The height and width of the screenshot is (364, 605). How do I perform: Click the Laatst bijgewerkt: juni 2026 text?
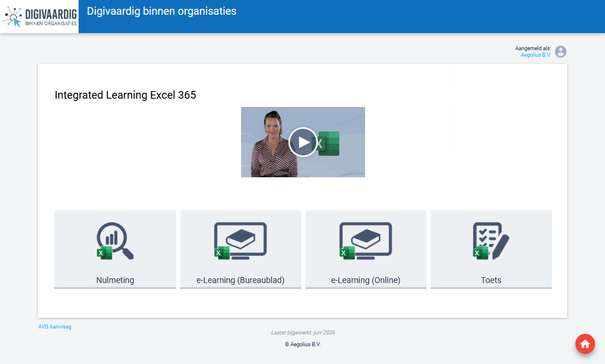[303, 332]
